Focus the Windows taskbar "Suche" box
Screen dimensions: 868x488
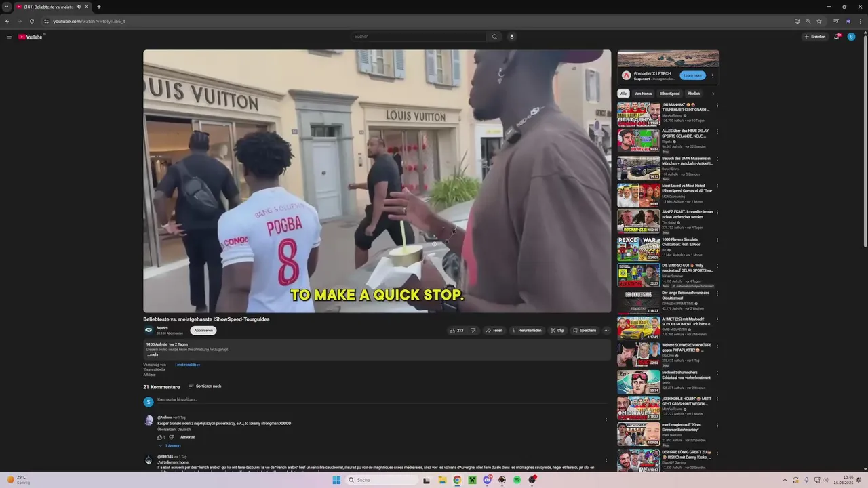pyautogui.click(x=381, y=480)
